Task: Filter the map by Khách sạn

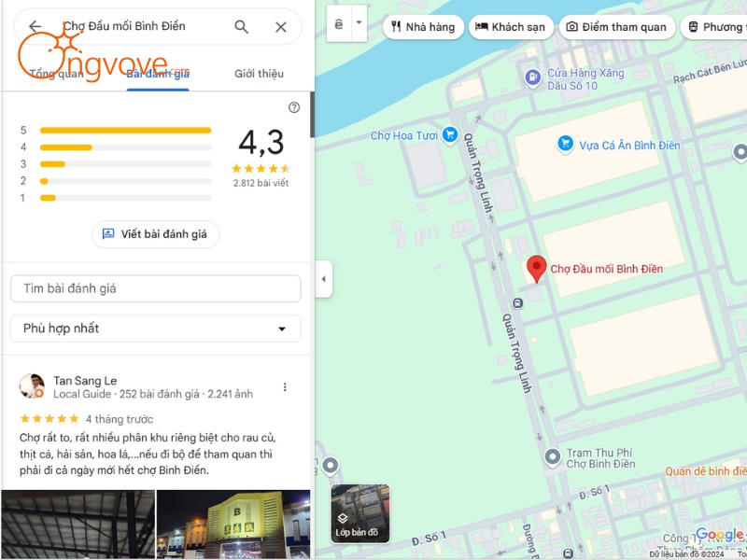Action: tap(511, 27)
